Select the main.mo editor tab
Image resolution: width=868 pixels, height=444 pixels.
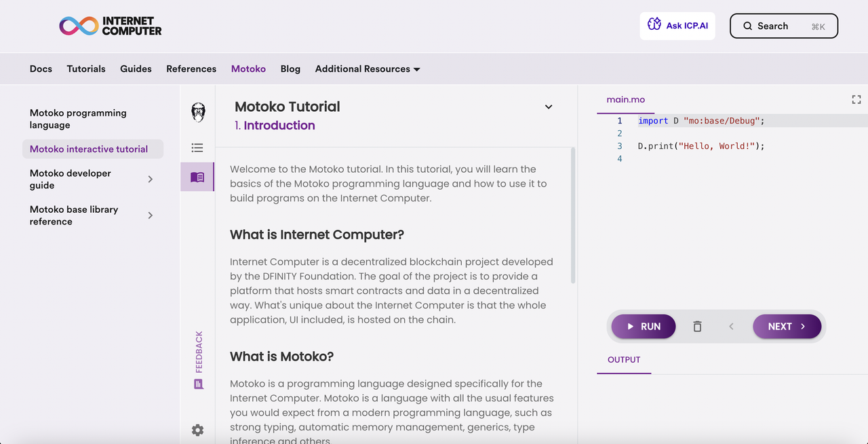[625, 100]
